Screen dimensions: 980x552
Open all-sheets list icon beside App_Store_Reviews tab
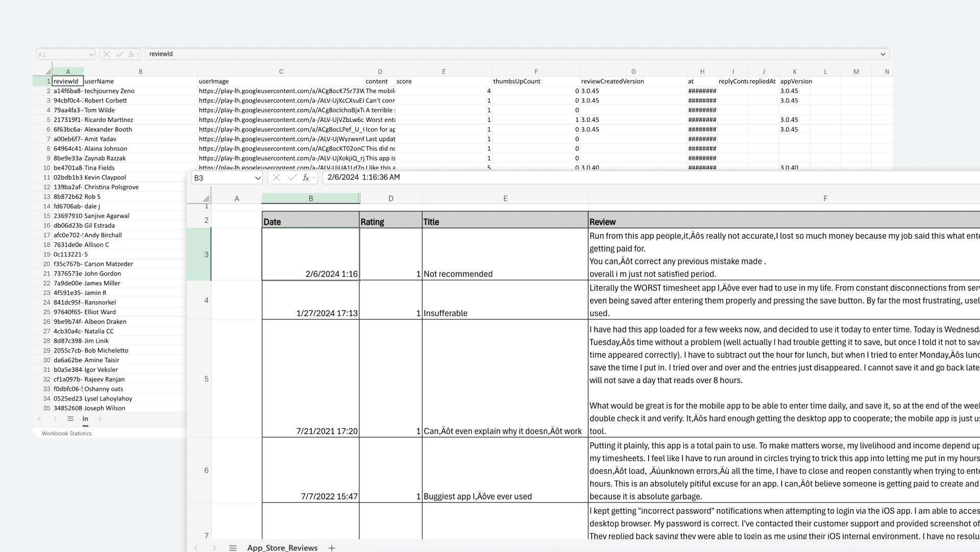[x=233, y=547]
